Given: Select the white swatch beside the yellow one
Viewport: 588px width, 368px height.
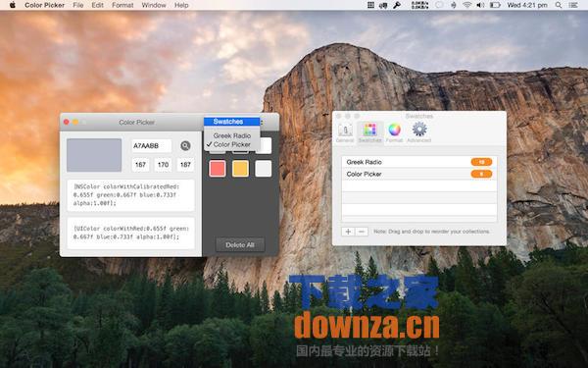Looking at the screenshot, I should 264,169.
